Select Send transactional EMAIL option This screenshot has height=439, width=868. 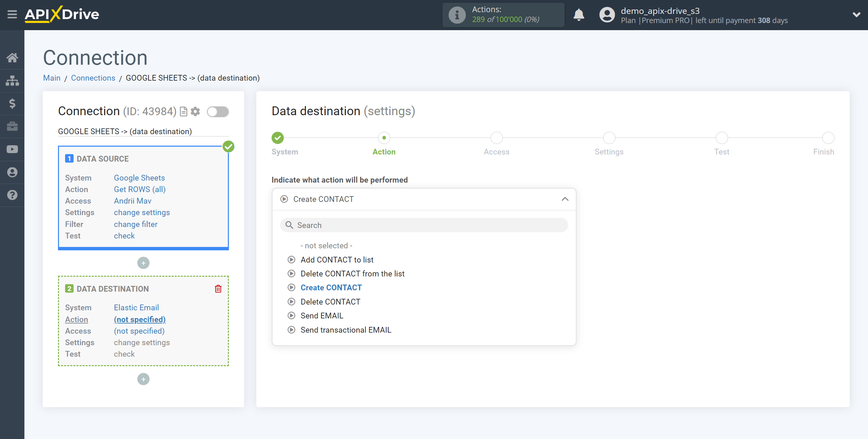tap(346, 330)
